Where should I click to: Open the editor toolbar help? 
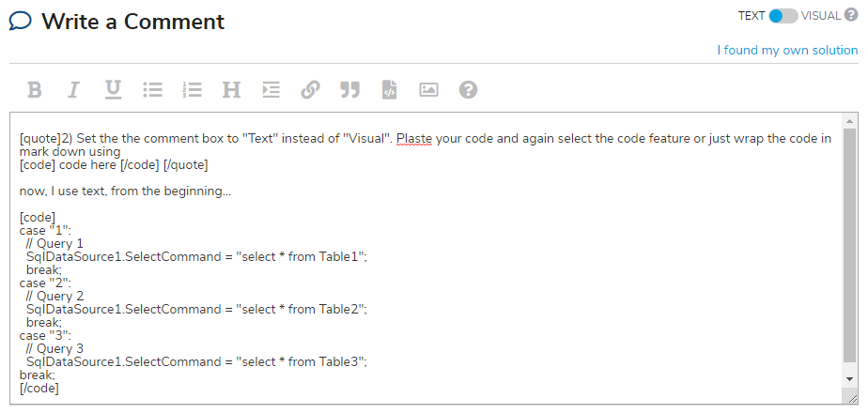[x=468, y=90]
